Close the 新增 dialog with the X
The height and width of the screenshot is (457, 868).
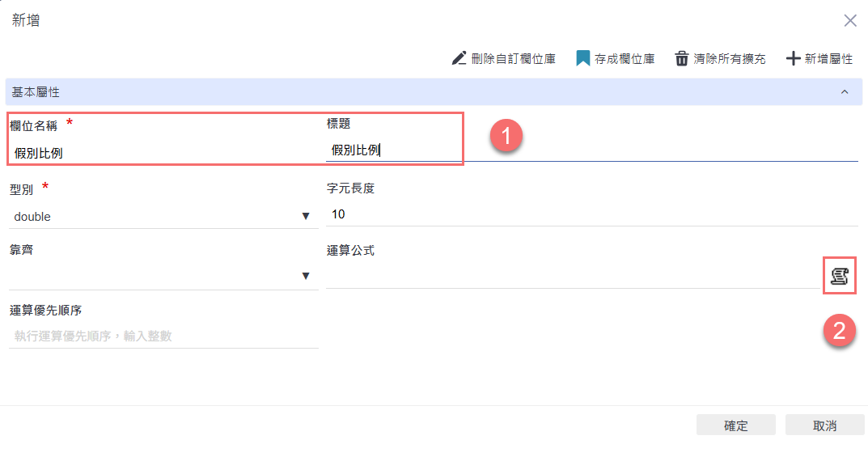click(x=850, y=21)
